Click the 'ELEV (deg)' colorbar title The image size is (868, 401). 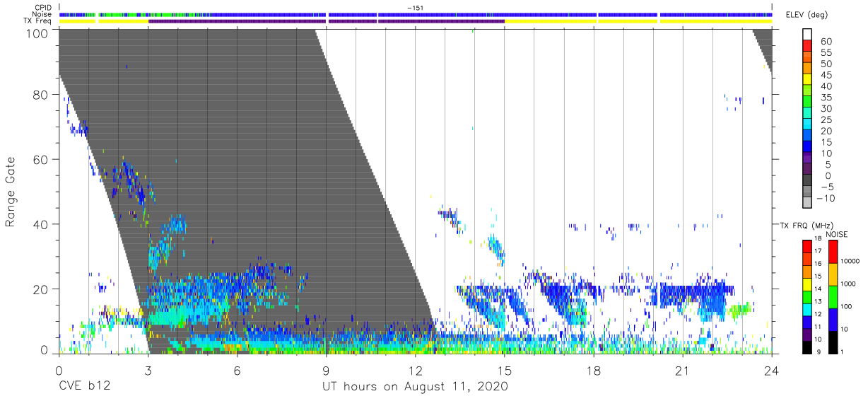click(807, 15)
